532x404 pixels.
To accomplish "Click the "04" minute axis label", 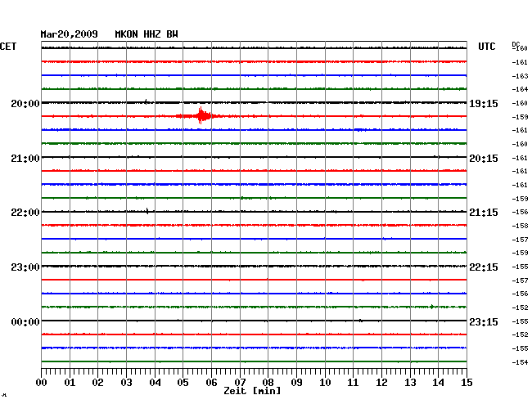I will [x=155, y=383].
